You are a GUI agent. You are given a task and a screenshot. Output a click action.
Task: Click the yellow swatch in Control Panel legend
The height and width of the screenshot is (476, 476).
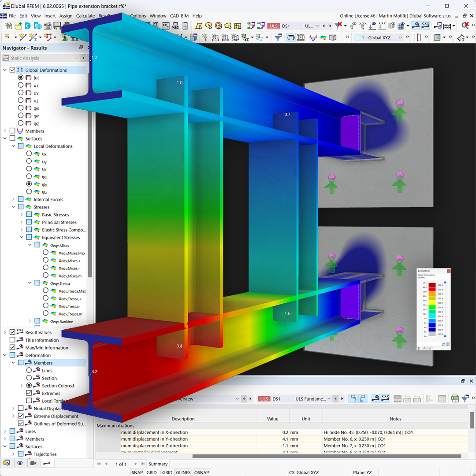coord(432,303)
